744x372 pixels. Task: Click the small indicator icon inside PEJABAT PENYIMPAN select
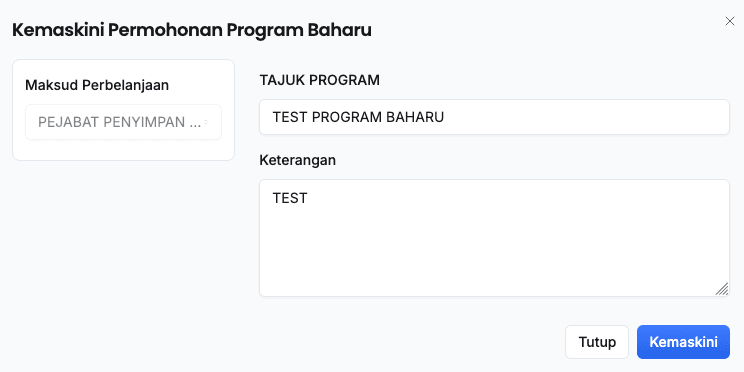pos(206,122)
